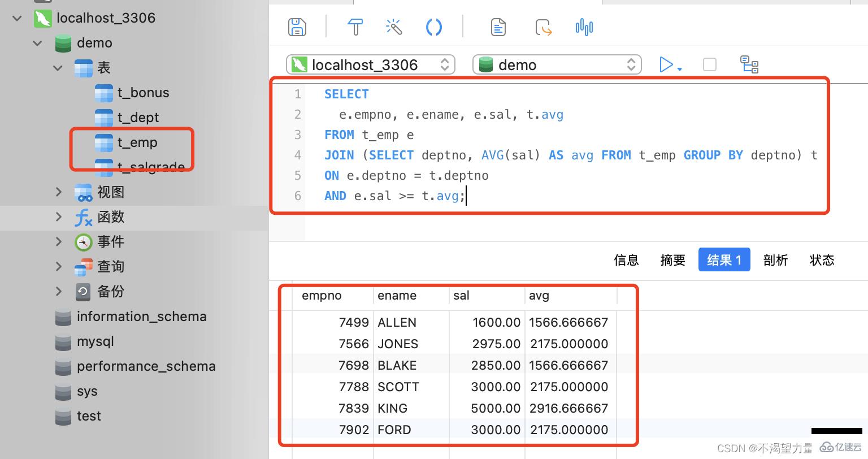Switch to the 信息 tab
Image resolution: width=868 pixels, height=459 pixels.
point(626,259)
